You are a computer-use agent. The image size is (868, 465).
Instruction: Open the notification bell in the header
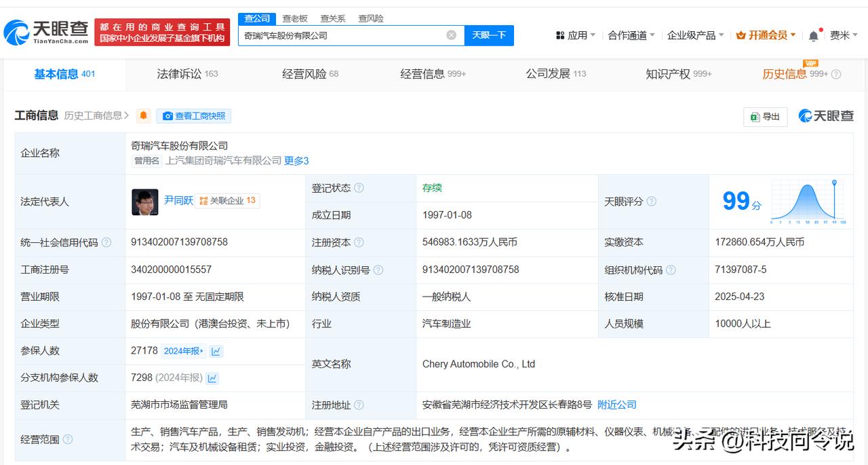[x=814, y=35]
